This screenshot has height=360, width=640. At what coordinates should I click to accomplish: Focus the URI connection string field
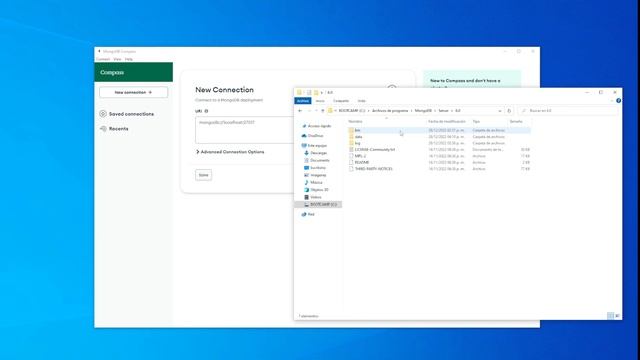pos(244,130)
